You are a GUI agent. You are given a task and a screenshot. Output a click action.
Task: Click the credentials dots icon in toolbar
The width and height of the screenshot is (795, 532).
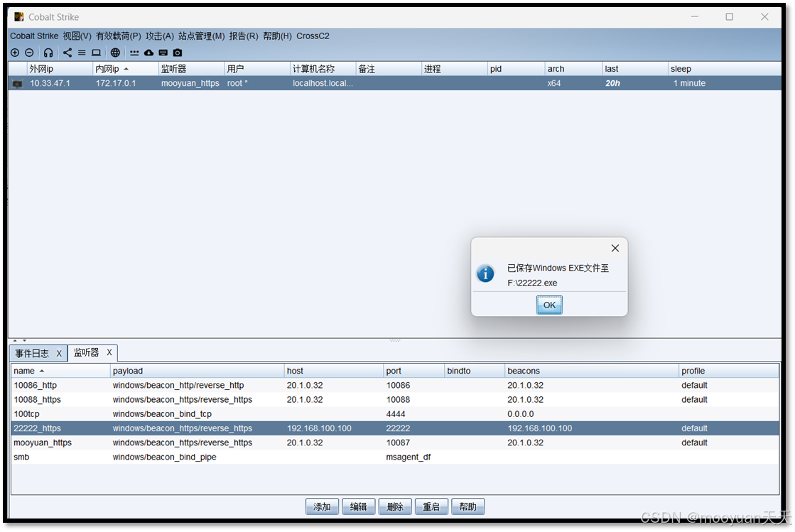pyautogui.click(x=134, y=53)
